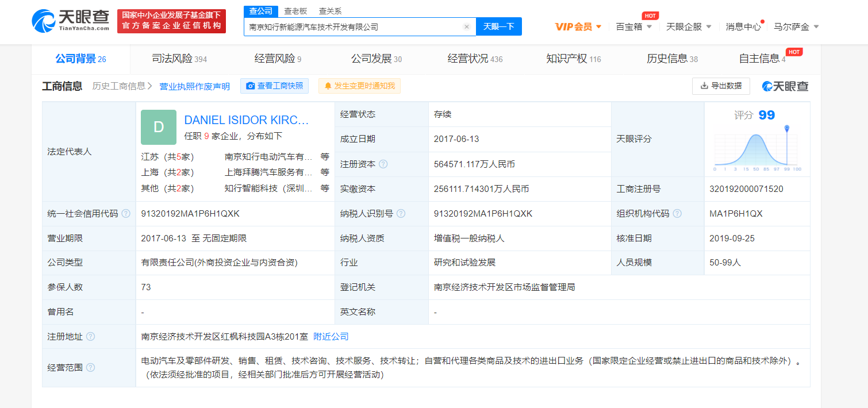Switch to the 查老板 search tab
Image resolution: width=868 pixels, height=408 pixels.
295,11
